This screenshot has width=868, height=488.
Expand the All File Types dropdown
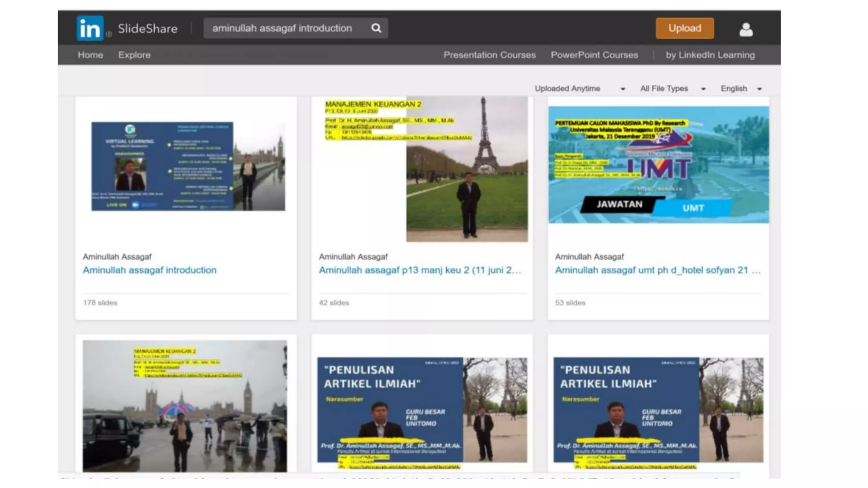click(x=673, y=89)
